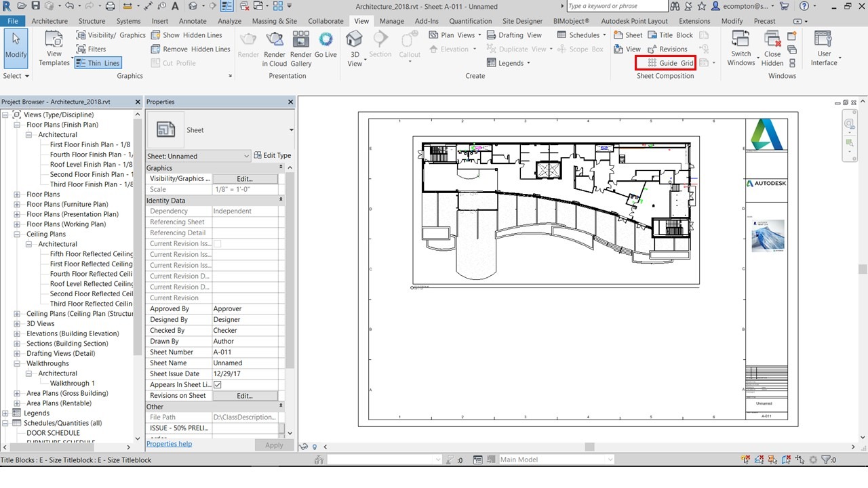Close the Properties panel
The image size is (868, 488).
290,102
